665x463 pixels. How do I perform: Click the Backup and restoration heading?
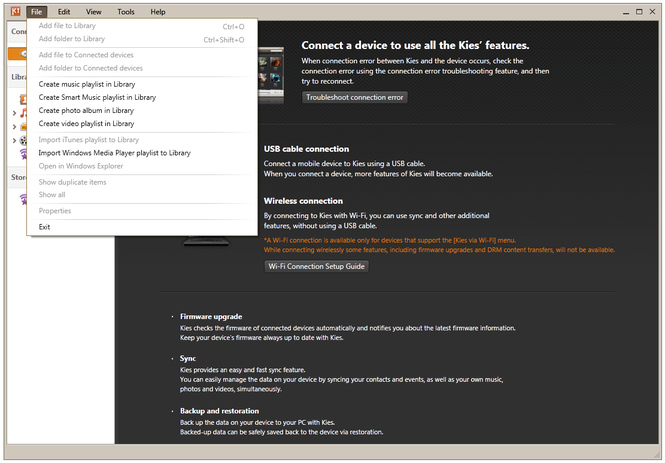pyautogui.click(x=219, y=411)
